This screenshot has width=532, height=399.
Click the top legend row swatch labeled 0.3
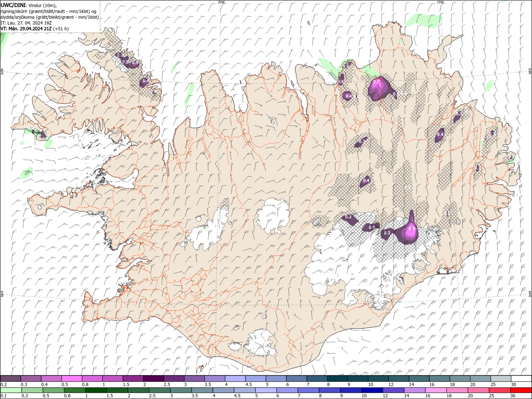pyautogui.click(x=31, y=379)
